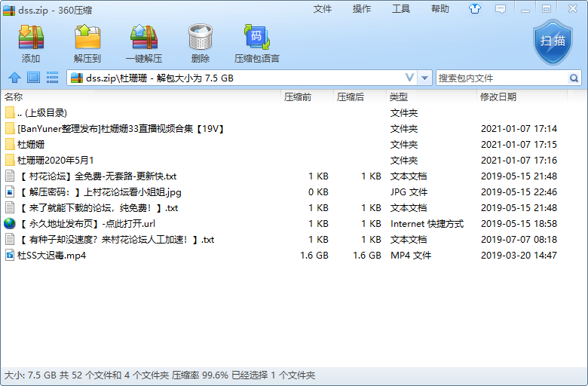Image resolution: width=588 pixels, height=386 pixels.
Task: Click the 一键解压 (One-click extract) icon
Action: tap(144, 37)
